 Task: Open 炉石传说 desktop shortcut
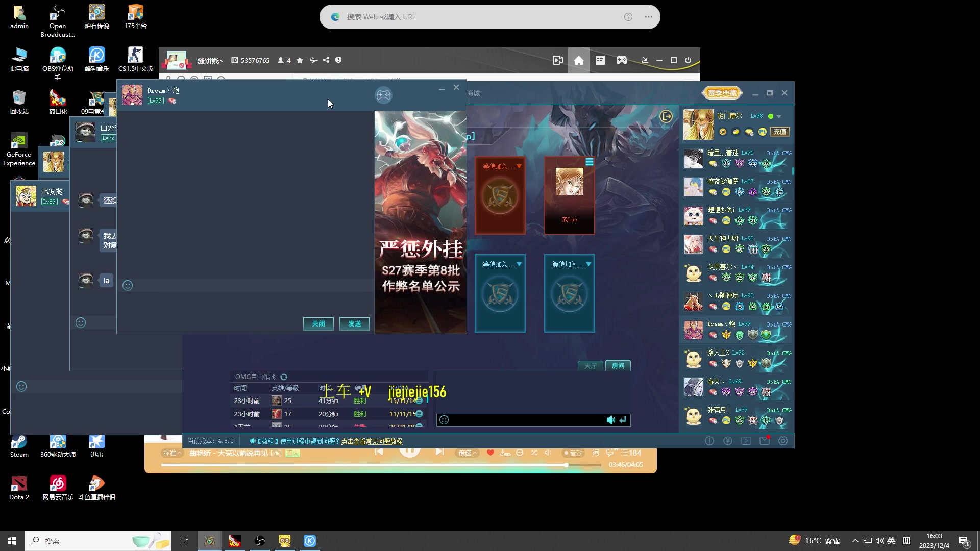tap(96, 16)
